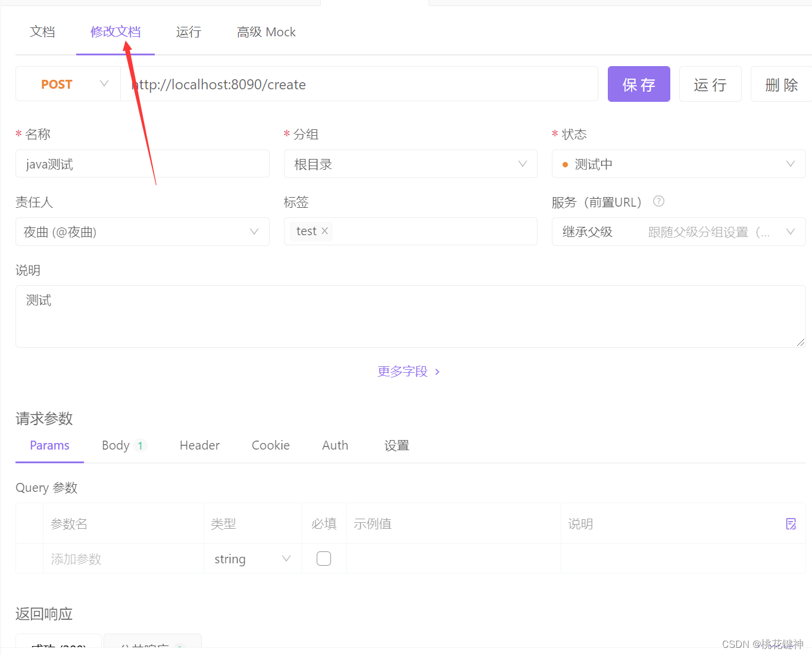
Task: Open the 文档 tab
Action: tap(42, 32)
